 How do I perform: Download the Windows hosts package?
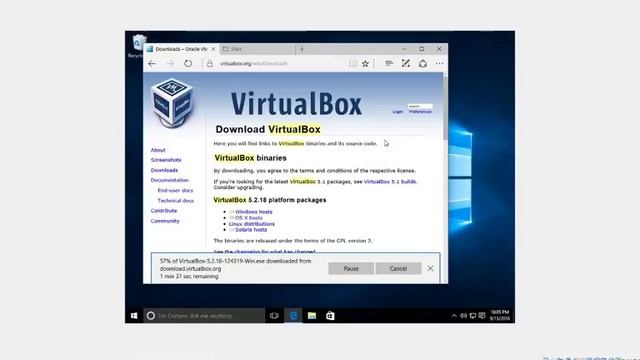click(253, 212)
